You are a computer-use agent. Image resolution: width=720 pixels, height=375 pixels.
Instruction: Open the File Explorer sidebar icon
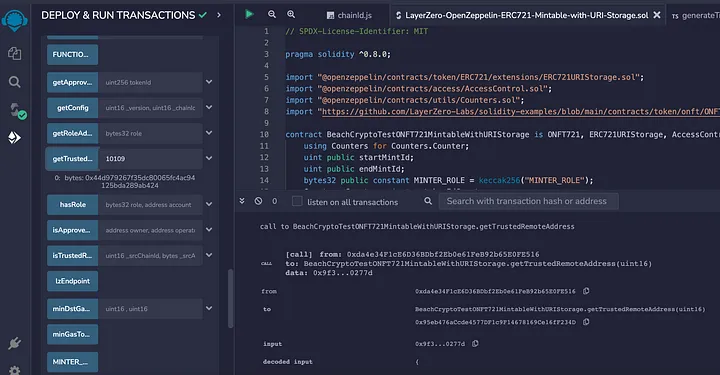tap(14, 54)
